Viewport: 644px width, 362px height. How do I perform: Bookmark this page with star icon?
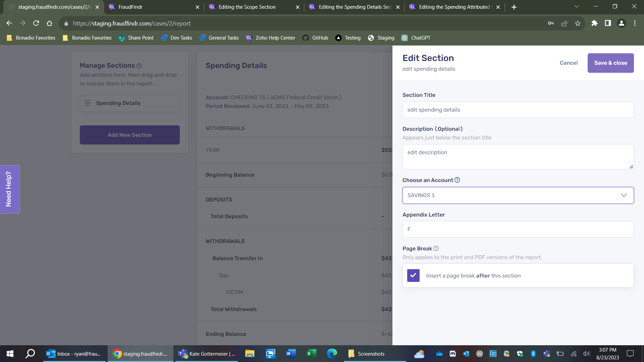coord(578,23)
